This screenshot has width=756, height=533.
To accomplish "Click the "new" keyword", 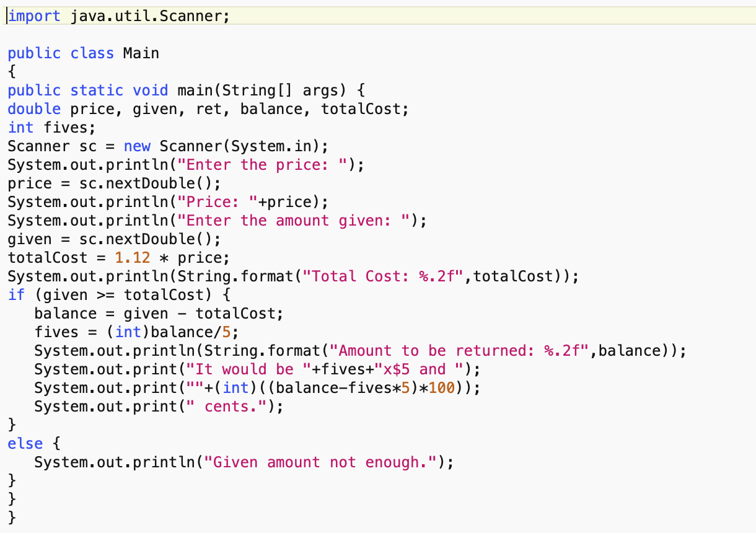I will [x=137, y=146].
